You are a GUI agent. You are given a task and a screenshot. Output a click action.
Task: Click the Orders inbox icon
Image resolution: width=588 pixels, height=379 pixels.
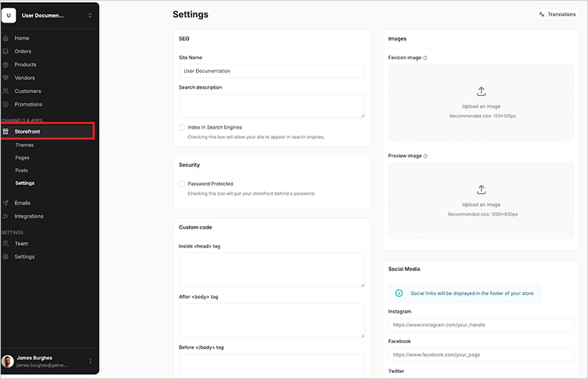(x=6, y=52)
